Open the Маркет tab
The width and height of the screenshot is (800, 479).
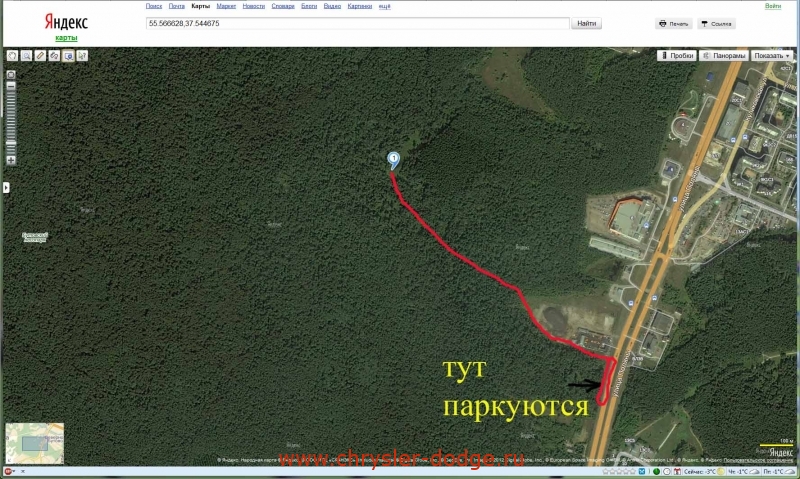click(226, 6)
